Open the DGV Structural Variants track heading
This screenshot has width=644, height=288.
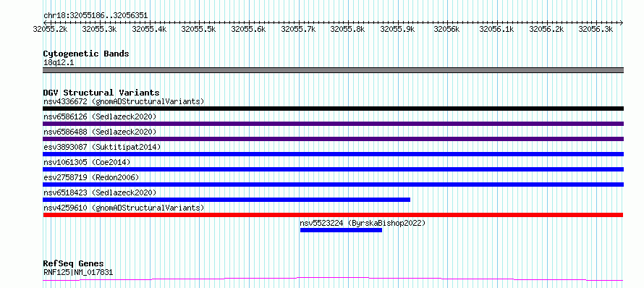coord(101,93)
